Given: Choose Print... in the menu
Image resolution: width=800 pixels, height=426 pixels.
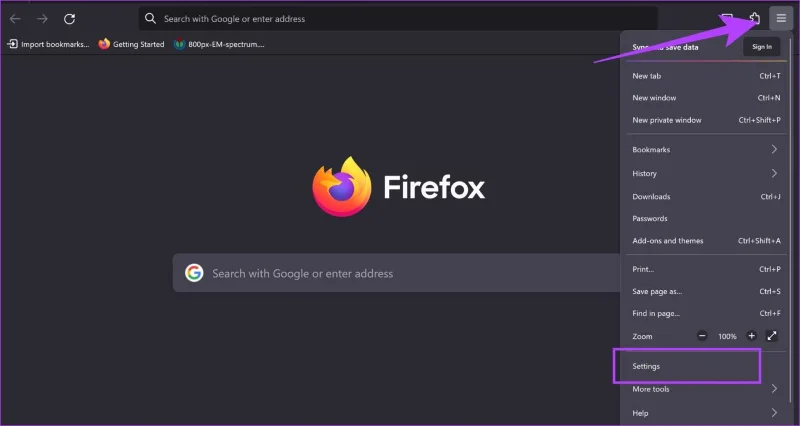Looking at the screenshot, I should tap(706, 269).
